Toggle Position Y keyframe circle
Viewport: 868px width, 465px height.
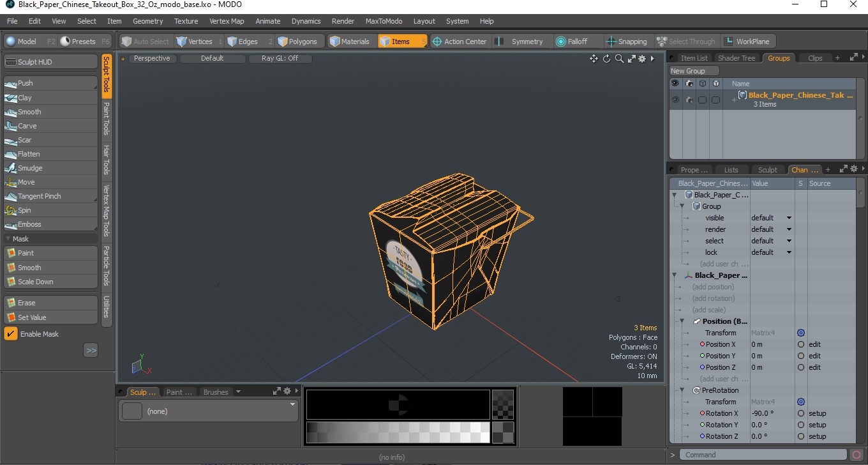pyautogui.click(x=801, y=356)
